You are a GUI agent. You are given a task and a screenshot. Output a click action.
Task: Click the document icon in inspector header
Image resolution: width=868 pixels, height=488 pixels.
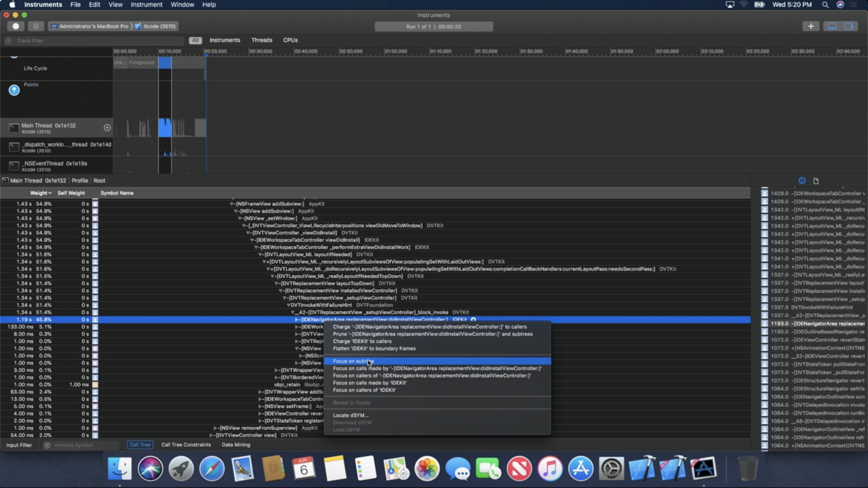(816, 181)
